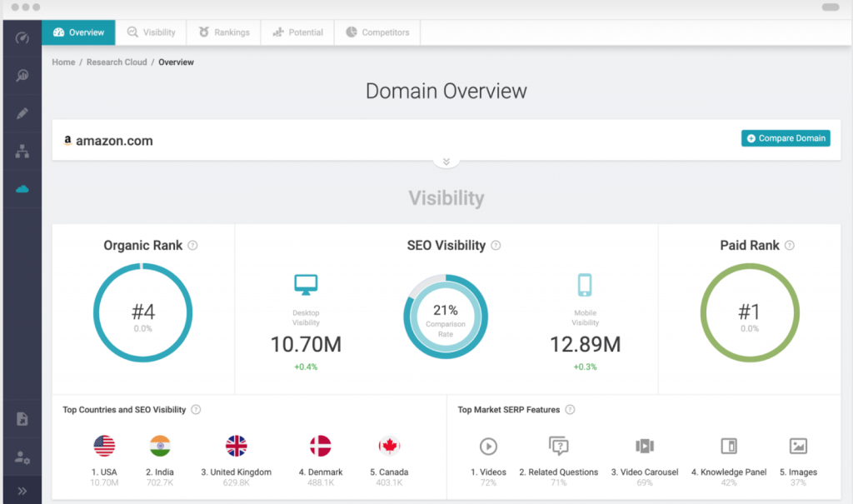
Task: Click the Organic Rank #4 ring chart
Action: point(143,313)
